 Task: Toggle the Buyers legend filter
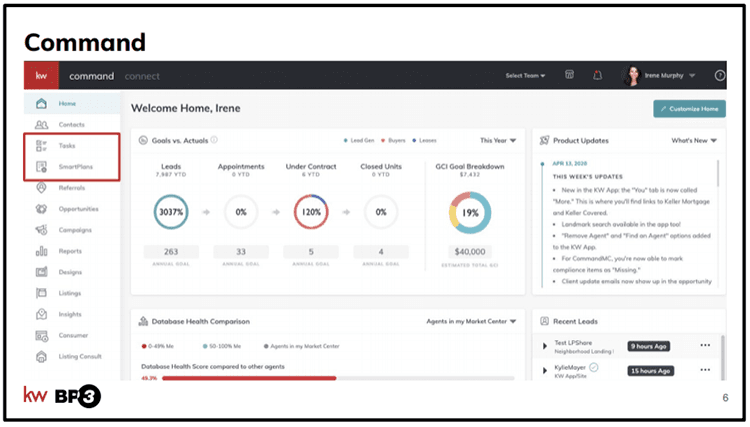point(393,140)
